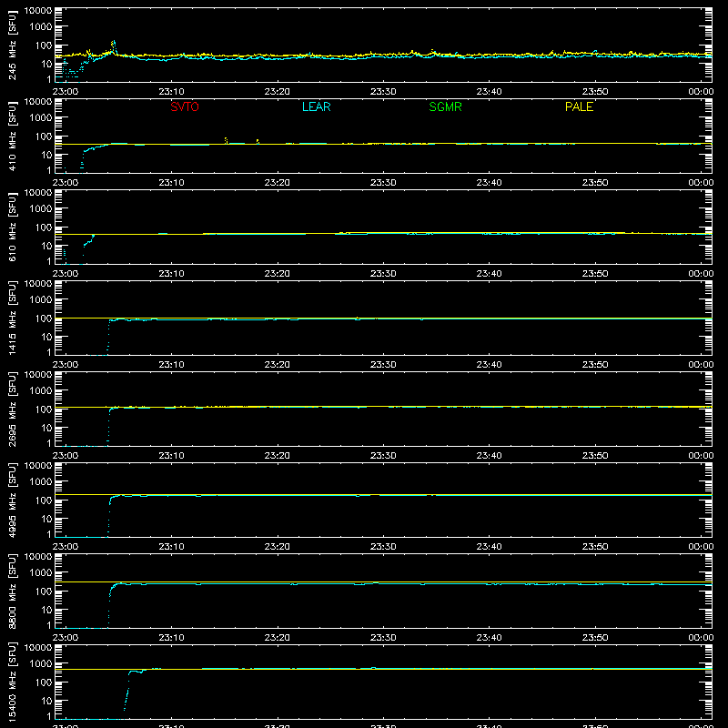Screen dimensions: 728x728
Task: Click the 23:10 tick under the 245 MHz plot
Action: tap(171, 92)
